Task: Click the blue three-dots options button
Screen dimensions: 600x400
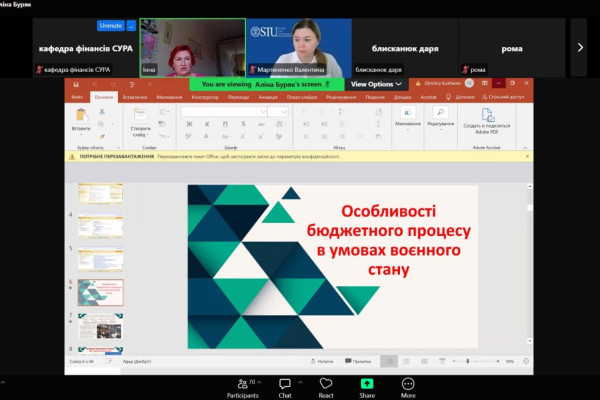Action: (x=131, y=26)
